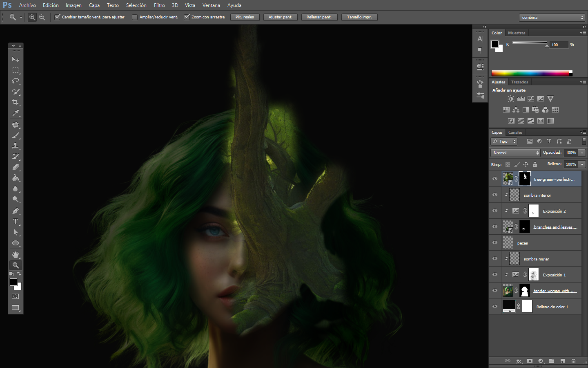Open the Tipo layer filter dropdown
Screen dimensions: 588x368
(504, 141)
